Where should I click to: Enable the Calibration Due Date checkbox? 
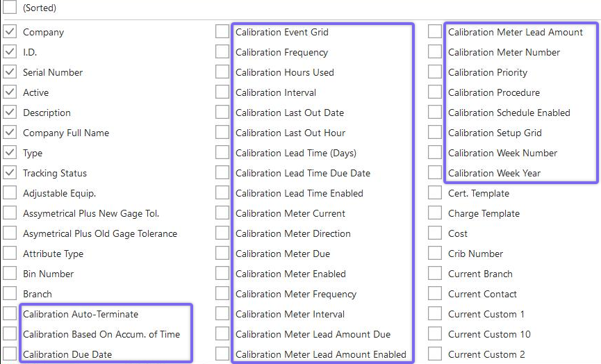coord(10,354)
